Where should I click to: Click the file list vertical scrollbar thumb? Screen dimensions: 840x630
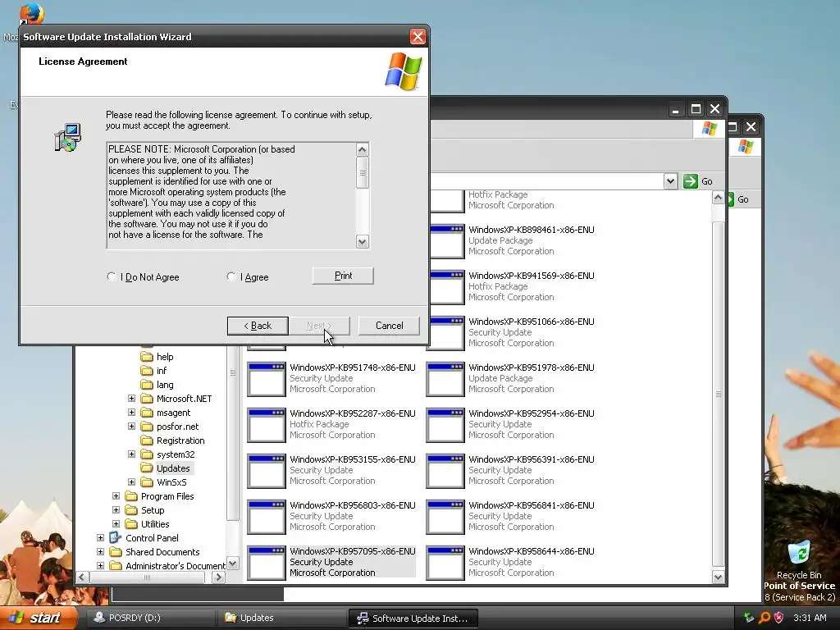[718, 394]
